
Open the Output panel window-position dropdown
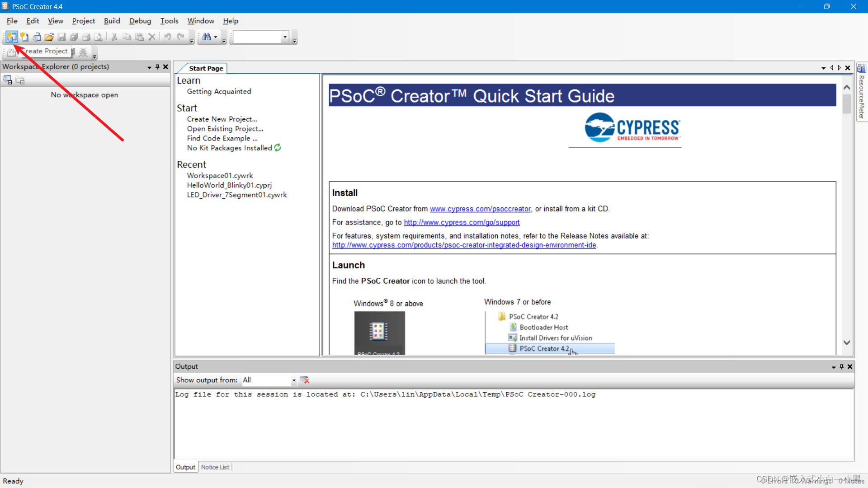834,367
